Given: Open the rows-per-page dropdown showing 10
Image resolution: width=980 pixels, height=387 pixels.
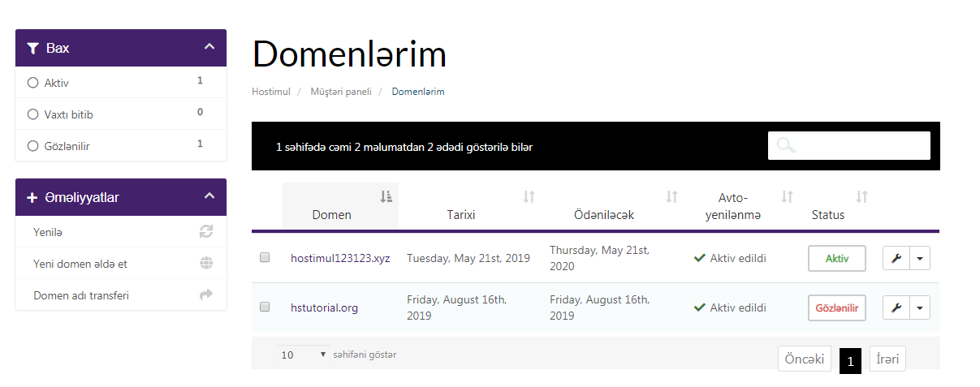Looking at the screenshot, I should pos(304,355).
